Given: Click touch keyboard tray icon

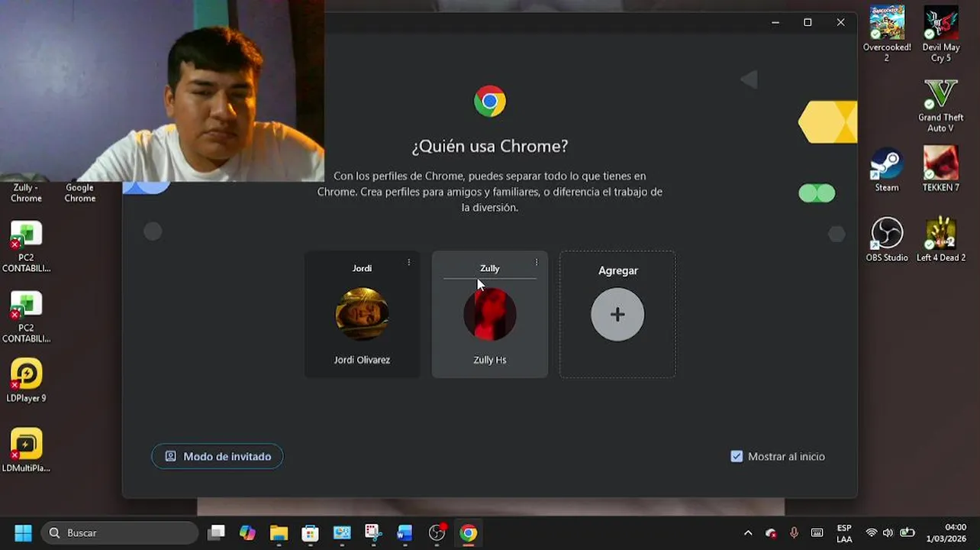Looking at the screenshot, I should click(817, 532).
